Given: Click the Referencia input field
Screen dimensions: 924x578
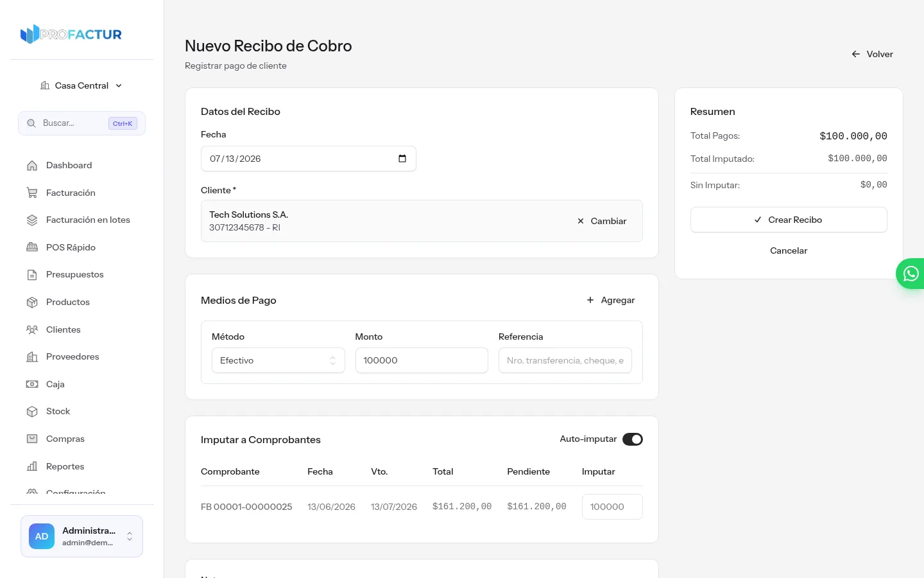Looking at the screenshot, I should (x=565, y=360).
